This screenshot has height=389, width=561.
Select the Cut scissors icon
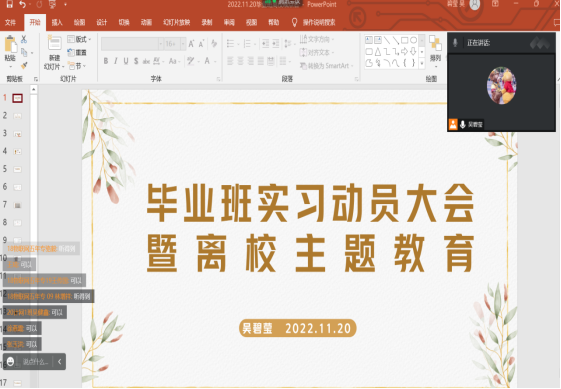24,39
